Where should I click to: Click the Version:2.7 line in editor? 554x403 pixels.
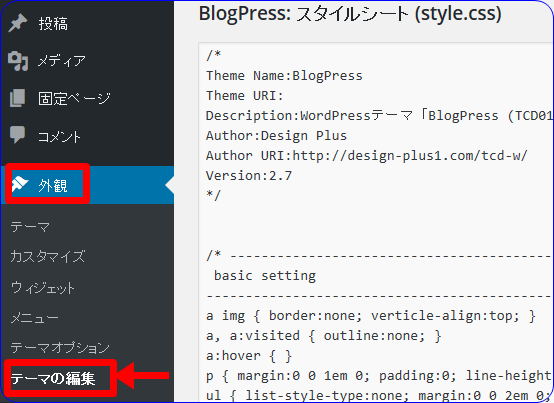(x=249, y=176)
